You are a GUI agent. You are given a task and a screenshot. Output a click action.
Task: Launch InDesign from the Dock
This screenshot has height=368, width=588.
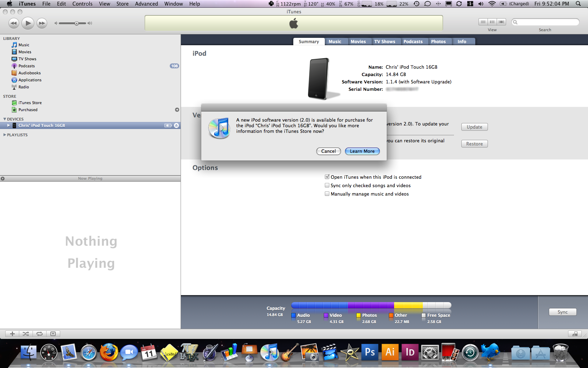click(410, 352)
